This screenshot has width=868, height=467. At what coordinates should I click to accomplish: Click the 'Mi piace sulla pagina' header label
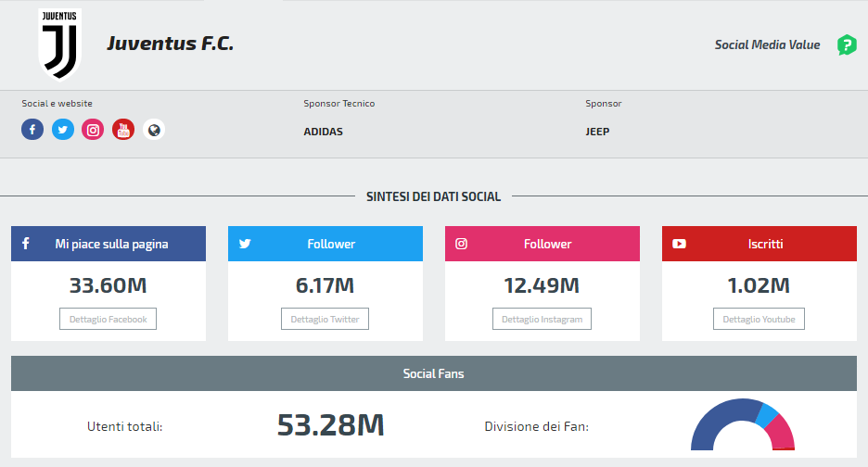coord(111,244)
